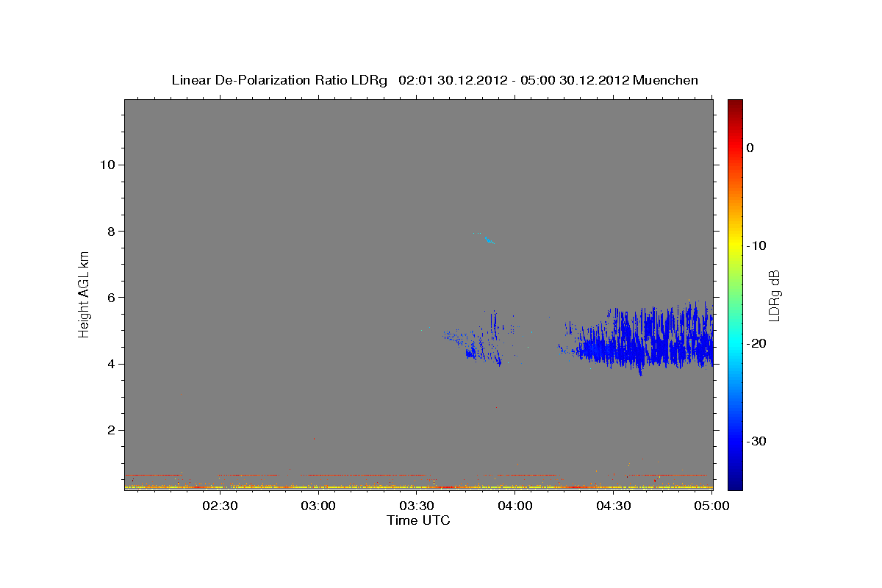Click the 03:00 time tick label
This screenshot has height=588, width=882.
320,506
